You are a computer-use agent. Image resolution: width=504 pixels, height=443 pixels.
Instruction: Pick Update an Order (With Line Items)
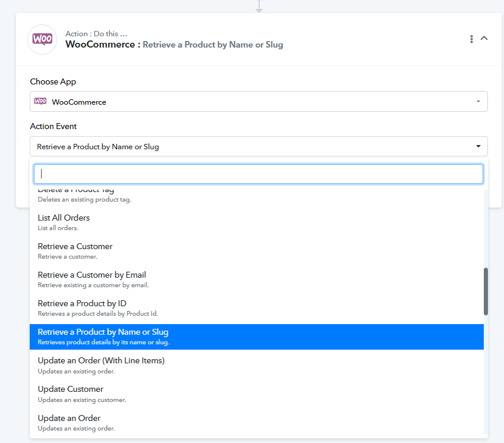(257, 365)
